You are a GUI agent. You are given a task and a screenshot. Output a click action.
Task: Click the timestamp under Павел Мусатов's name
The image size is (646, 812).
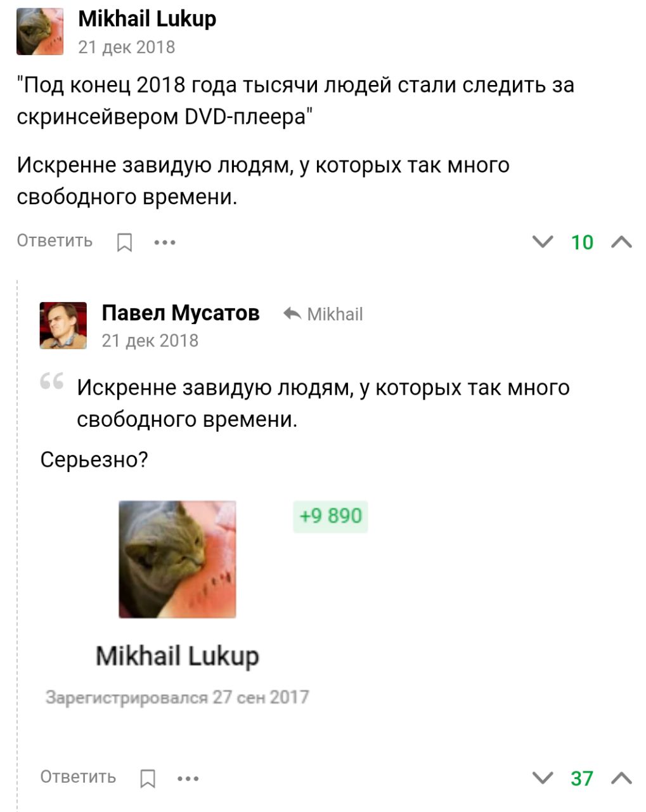(150, 341)
